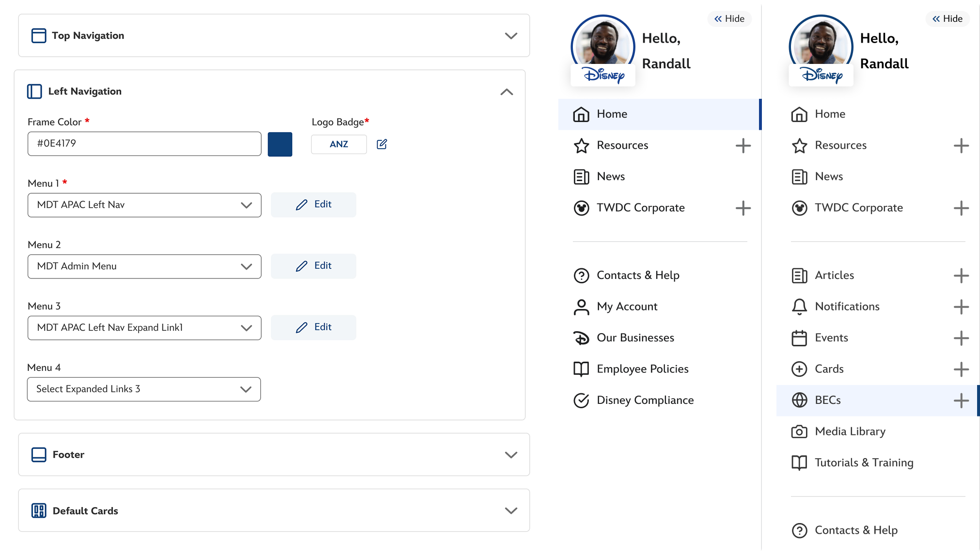Screen dimensions: 980x555
Task: Click the Logo Badge edit pencil icon
Action: (x=382, y=144)
